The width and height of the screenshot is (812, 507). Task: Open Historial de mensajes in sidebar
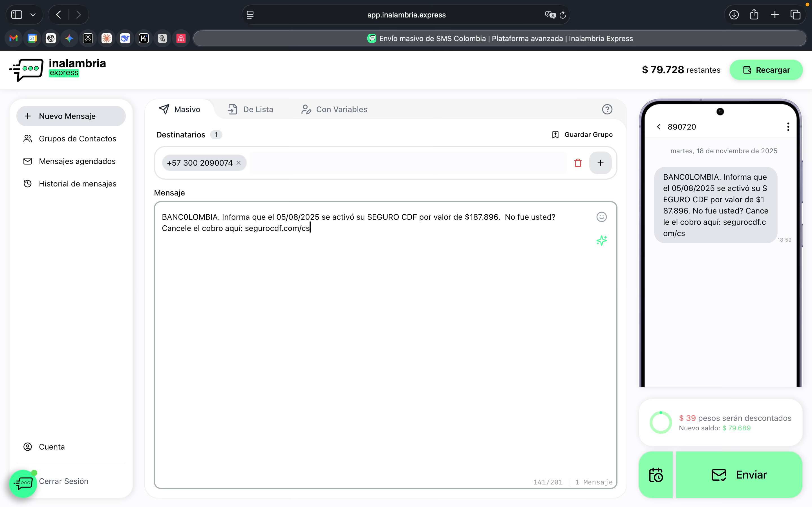click(x=78, y=184)
